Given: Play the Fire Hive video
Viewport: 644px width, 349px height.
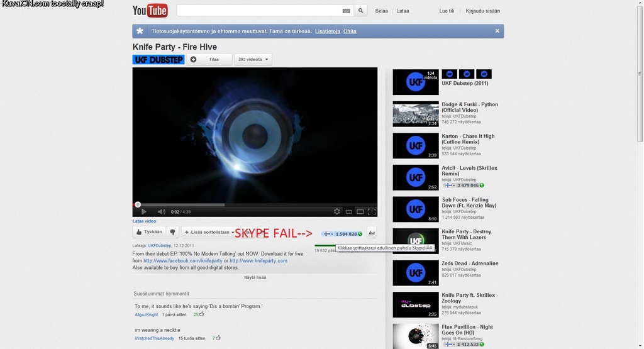Looking at the screenshot, I should point(143,212).
